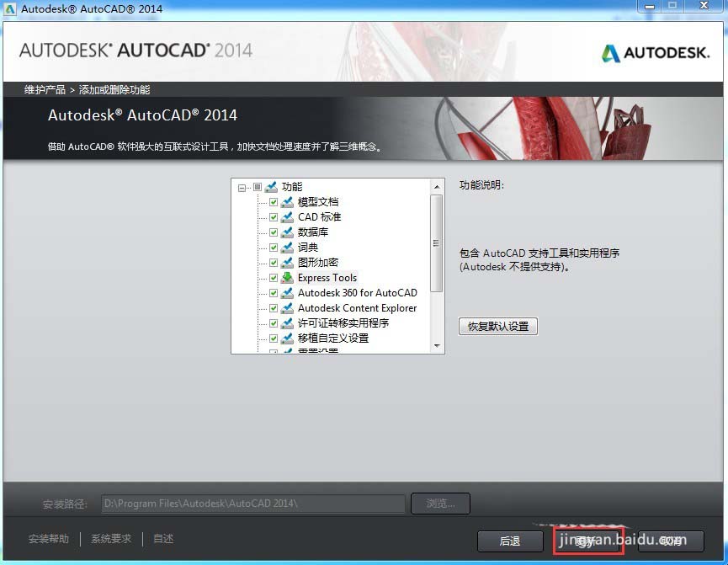Viewport: 728px width, 565px height.
Task: Open the 安装帮助 link
Action: 49,539
